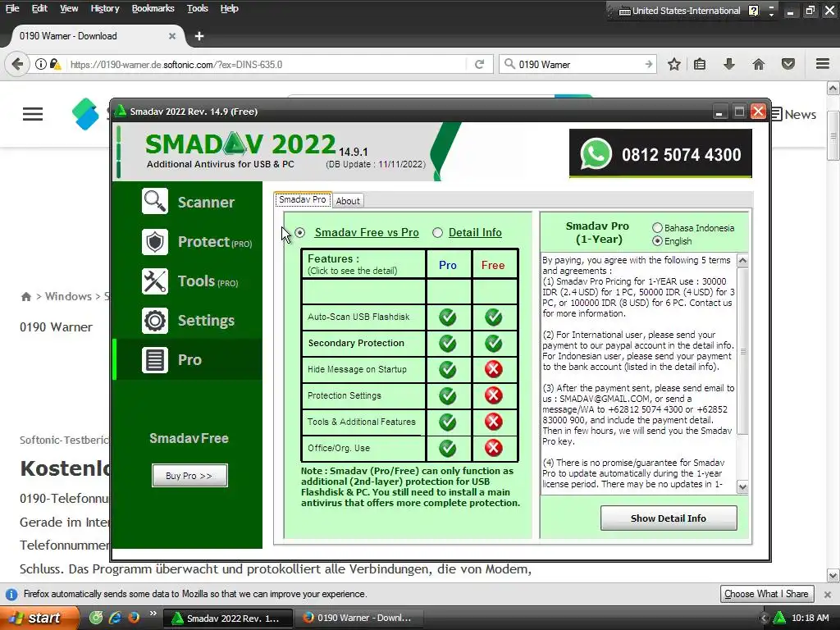The width and height of the screenshot is (840, 630).
Task: Click the Firefox URL address field
Action: click(267, 64)
